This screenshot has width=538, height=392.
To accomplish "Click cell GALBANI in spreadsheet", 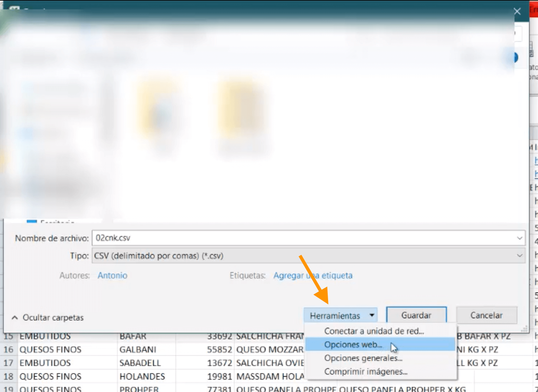I will (x=147, y=349).
